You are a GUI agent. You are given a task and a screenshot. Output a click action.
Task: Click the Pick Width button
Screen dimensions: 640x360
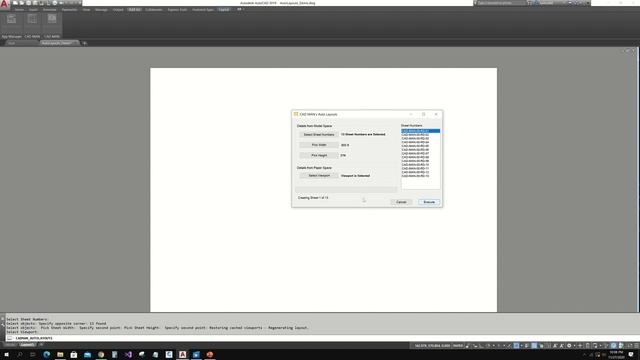(x=319, y=145)
